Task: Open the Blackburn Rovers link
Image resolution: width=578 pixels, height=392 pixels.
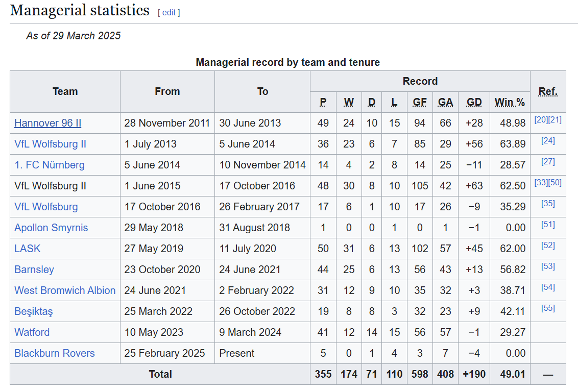Action: click(55, 353)
